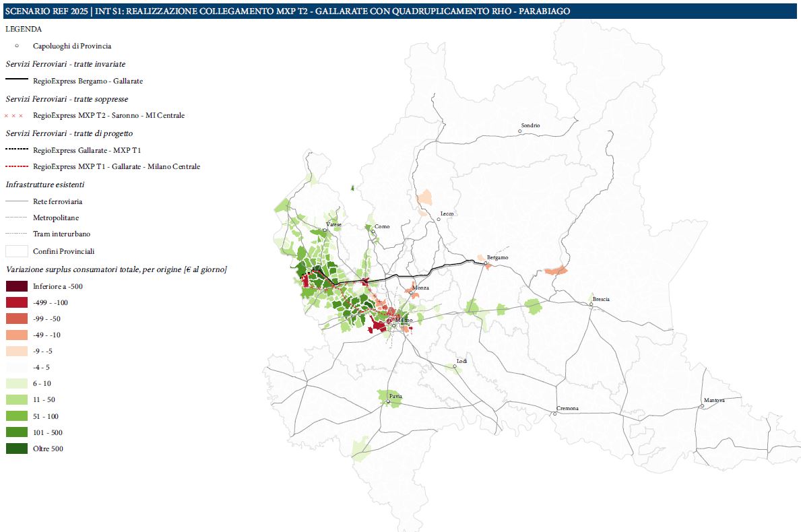Click the Bergamo city marker on map
This screenshot has height=532, width=801.
click(485, 263)
